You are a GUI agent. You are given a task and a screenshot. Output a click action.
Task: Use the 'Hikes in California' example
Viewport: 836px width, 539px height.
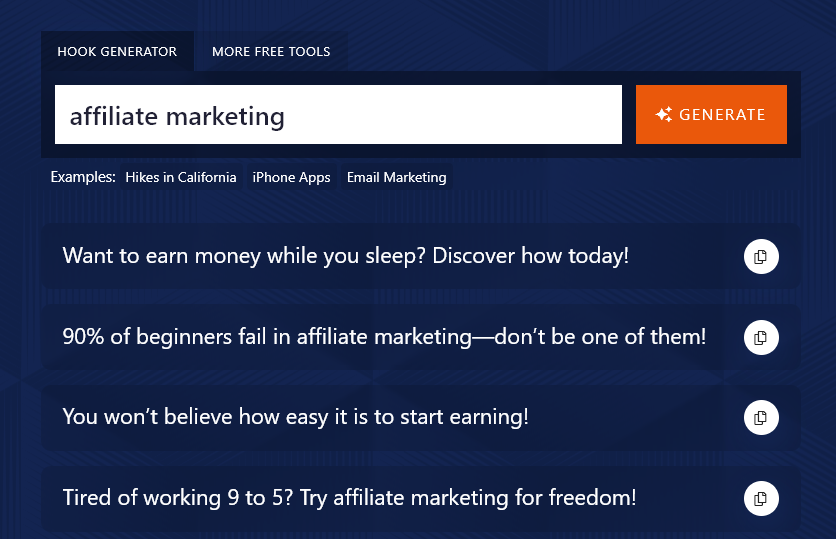pyautogui.click(x=181, y=177)
